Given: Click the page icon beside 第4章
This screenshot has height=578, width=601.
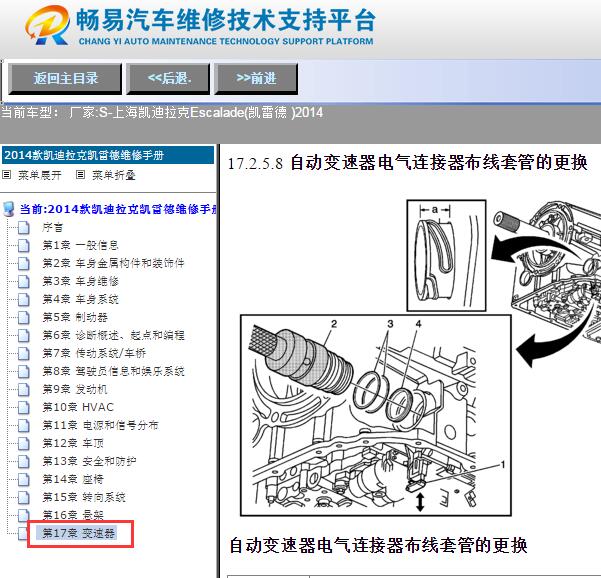Looking at the screenshot, I should point(24,300).
